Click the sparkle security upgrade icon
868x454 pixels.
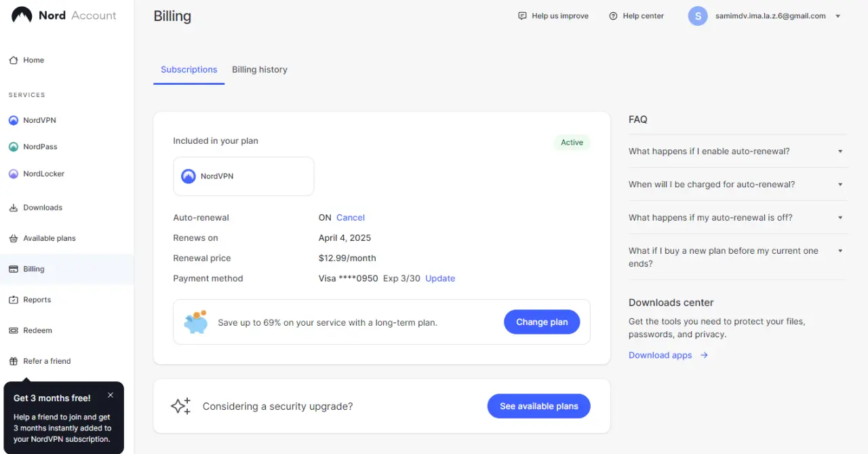click(180, 406)
